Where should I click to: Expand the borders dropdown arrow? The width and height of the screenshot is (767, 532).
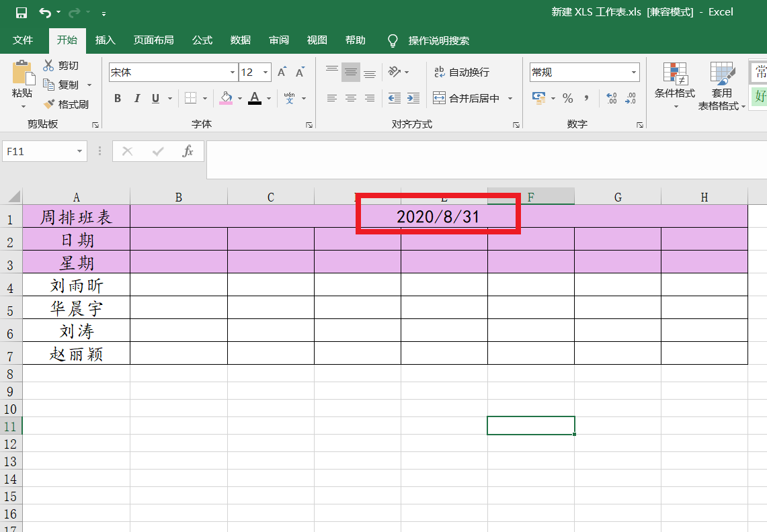(x=205, y=98)
